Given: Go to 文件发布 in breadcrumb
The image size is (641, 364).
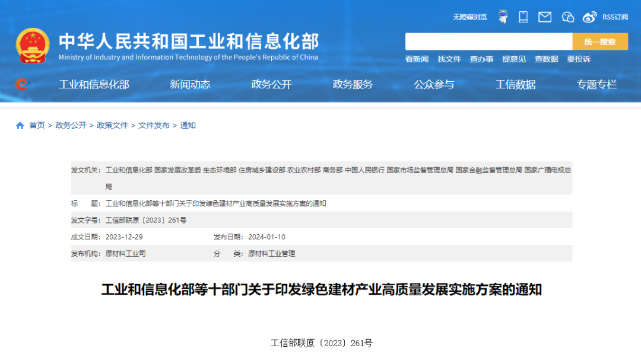Looking at the screenshot, I should 154,126.
